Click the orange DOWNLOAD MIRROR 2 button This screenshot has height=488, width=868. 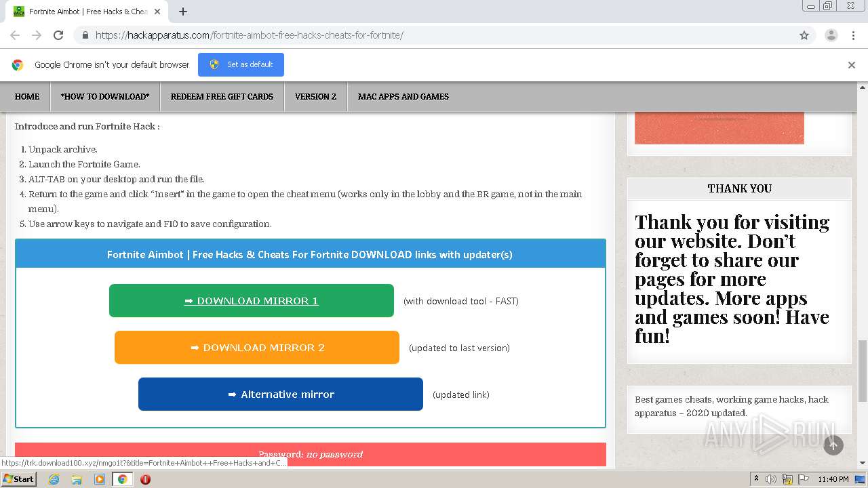pos(257,348)
